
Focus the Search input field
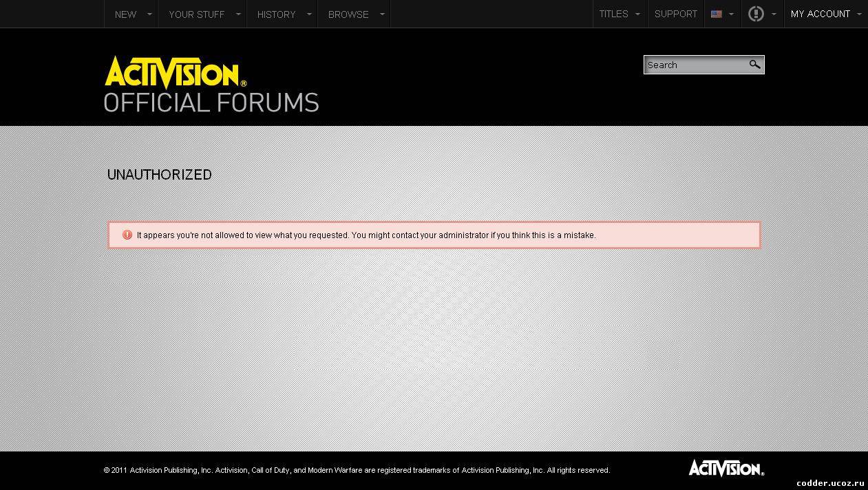click(x=695, y=65)
